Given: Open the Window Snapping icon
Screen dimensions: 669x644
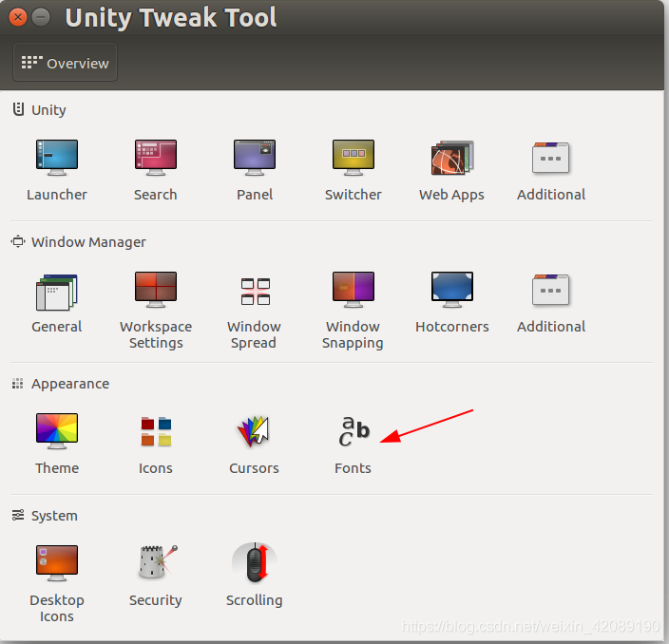Looking at the screenshot, I should (354, 290).
